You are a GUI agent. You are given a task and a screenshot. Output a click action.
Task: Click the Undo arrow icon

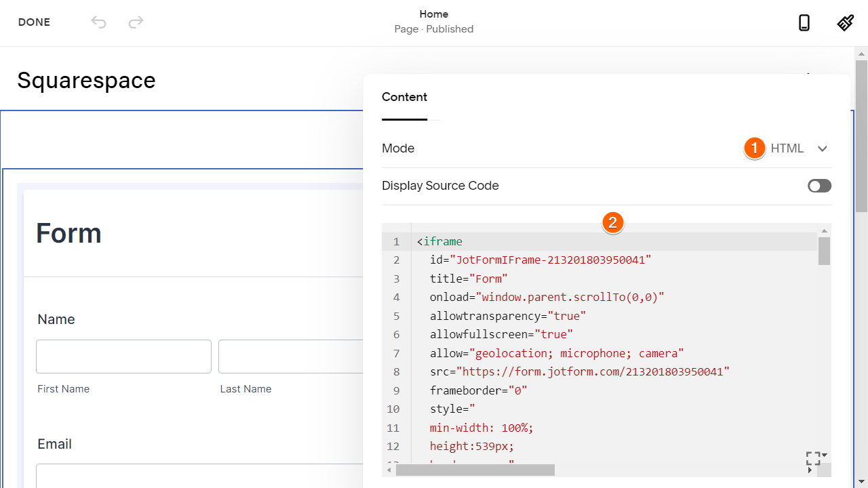pos(99,22)
